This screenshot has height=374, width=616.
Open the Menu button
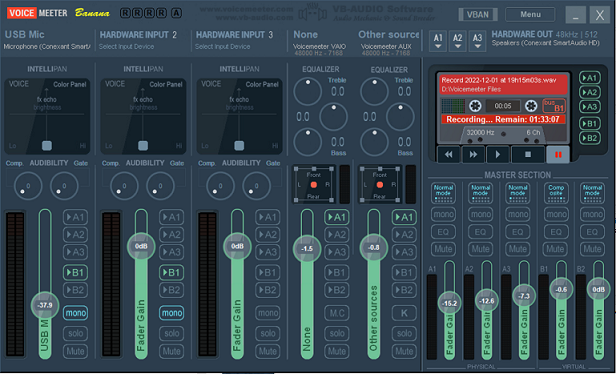530,15
